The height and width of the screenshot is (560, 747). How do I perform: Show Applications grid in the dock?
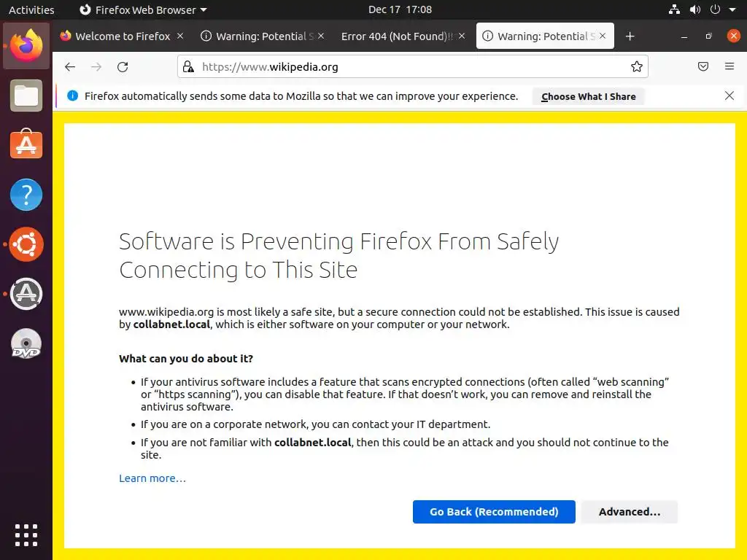pos(26,535)
